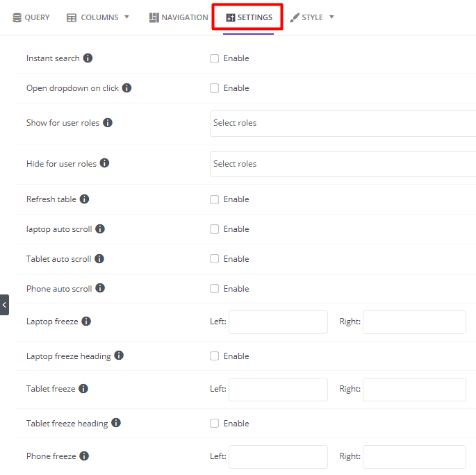Click the 'Laptop freeze heading' label text
The height and width of the screenshot is (475, 476).
69,356
